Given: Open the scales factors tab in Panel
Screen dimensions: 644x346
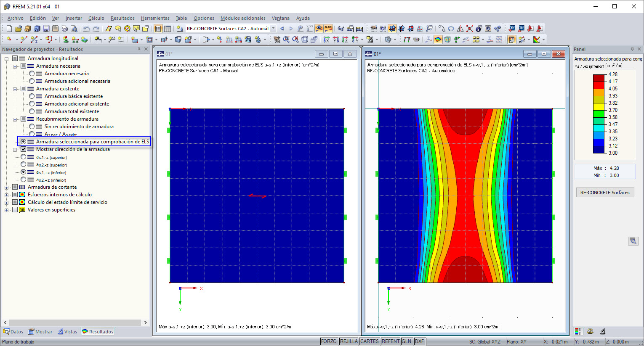Looking at the screenshot, I should 590,331.
